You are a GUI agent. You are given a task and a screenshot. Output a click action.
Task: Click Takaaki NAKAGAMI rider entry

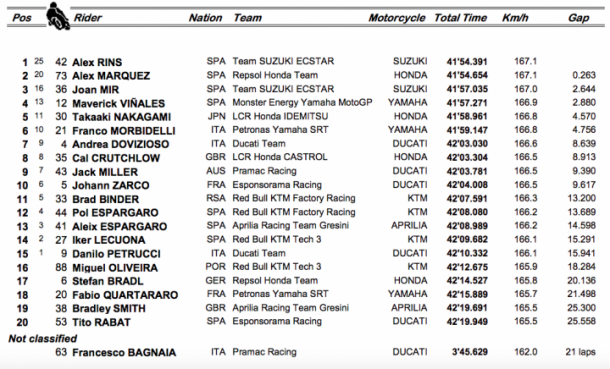point(121,117)
